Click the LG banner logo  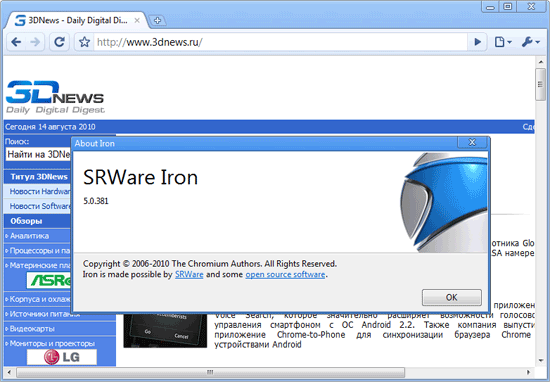click(x=62, y=357)
